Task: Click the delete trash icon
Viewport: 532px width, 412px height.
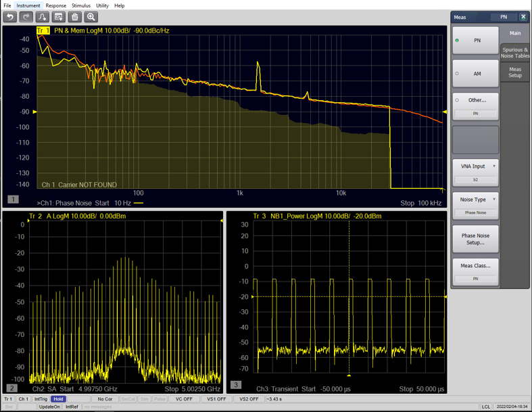Action: tap(75, 17)
